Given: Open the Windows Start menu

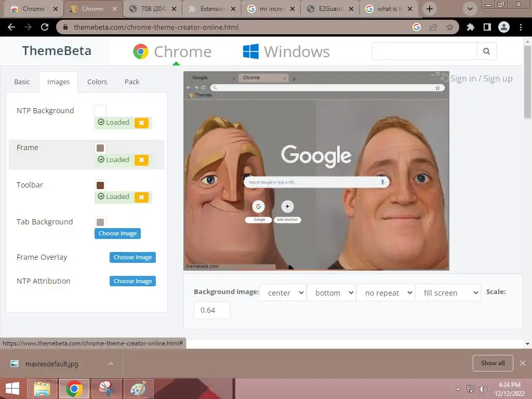Looking at the screenshot, I should click(x=12, y=389).
